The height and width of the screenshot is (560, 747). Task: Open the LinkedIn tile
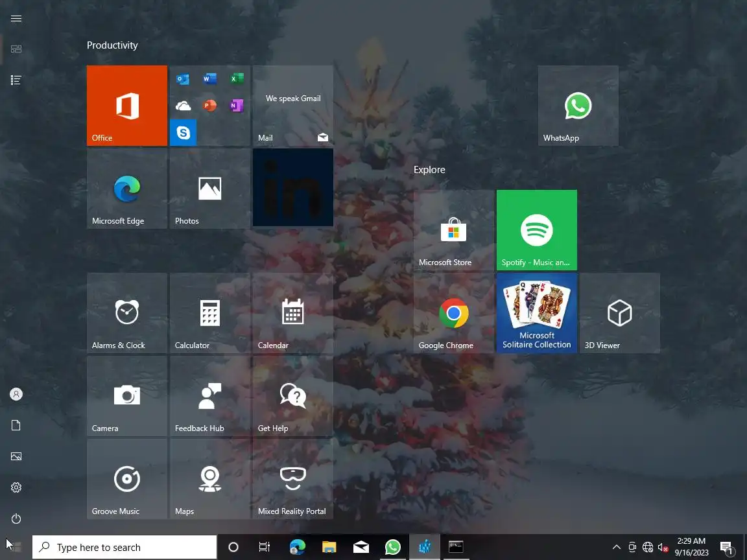pyautogui.click(x=293, y=187)
